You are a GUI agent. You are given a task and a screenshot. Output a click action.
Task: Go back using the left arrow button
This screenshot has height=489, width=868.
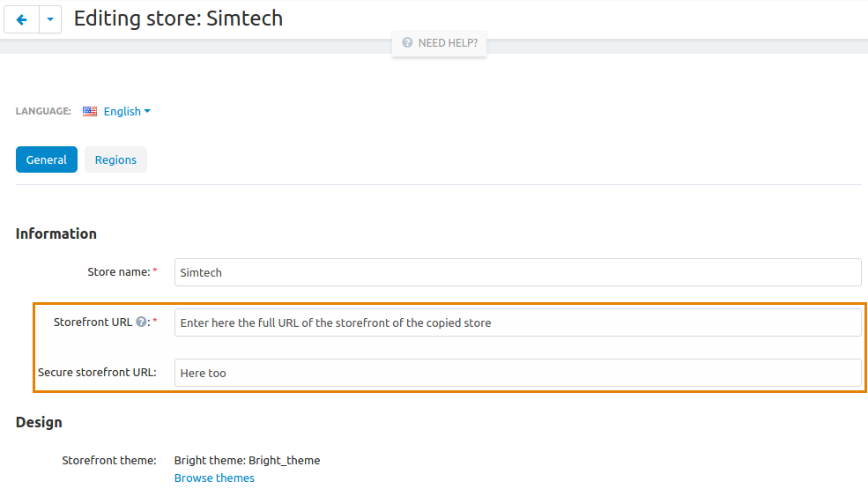[21, 20]
